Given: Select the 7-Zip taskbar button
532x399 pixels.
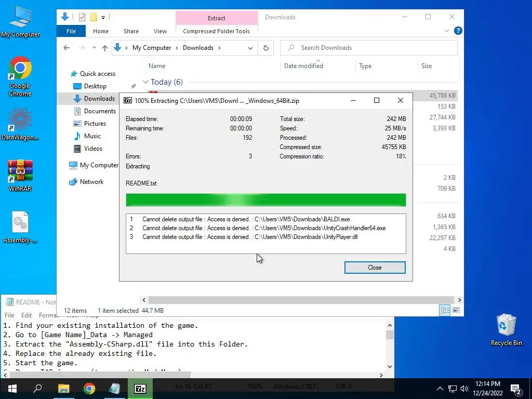Looking at the screenshot, I should tap(140, 389).
